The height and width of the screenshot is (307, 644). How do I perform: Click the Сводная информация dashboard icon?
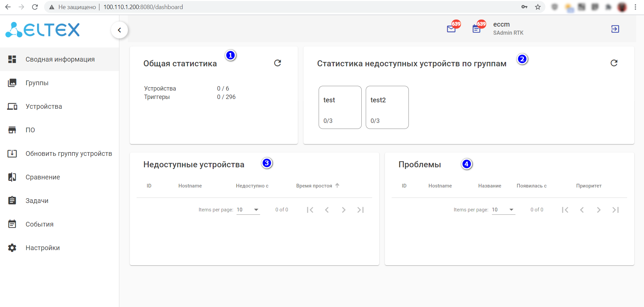[x=12, y=59]
